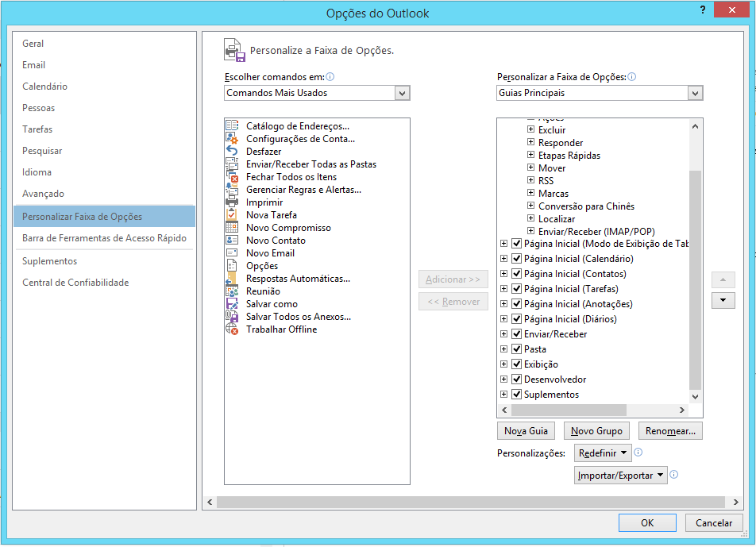Toggle Página Inicial (Anotações) checkbox
756x547 pixels.
516,303
